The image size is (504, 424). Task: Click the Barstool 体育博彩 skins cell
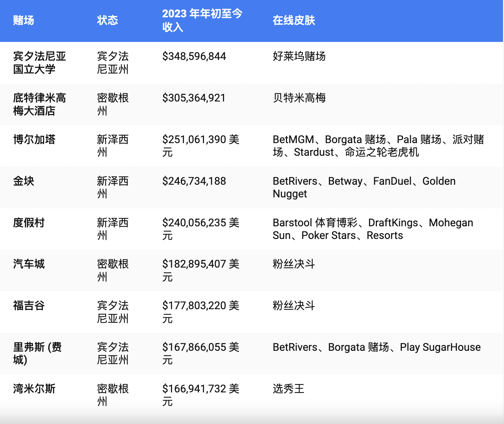coord(373,229)
